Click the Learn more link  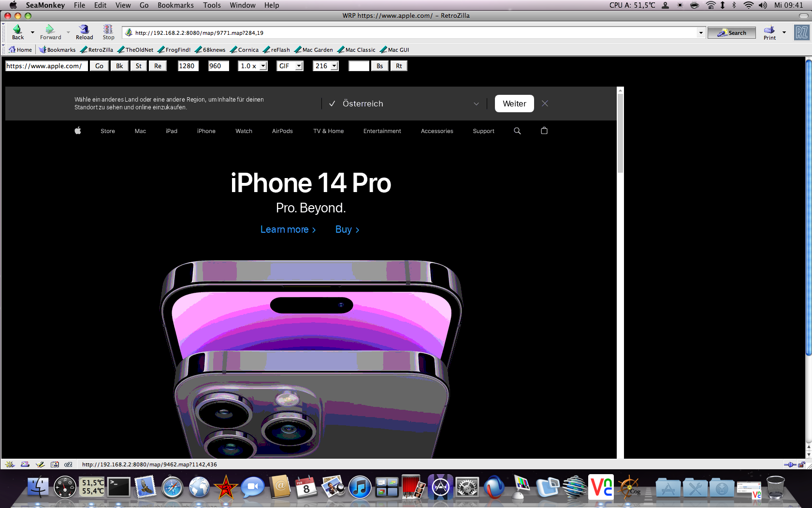288,229
